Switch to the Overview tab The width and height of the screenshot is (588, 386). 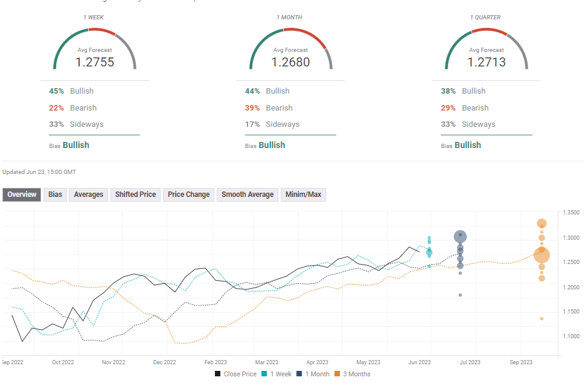22,195
